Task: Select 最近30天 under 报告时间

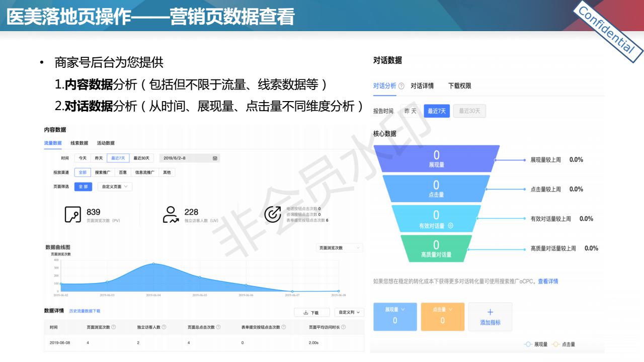Action: pyautogui.click(x=469, y=111)
